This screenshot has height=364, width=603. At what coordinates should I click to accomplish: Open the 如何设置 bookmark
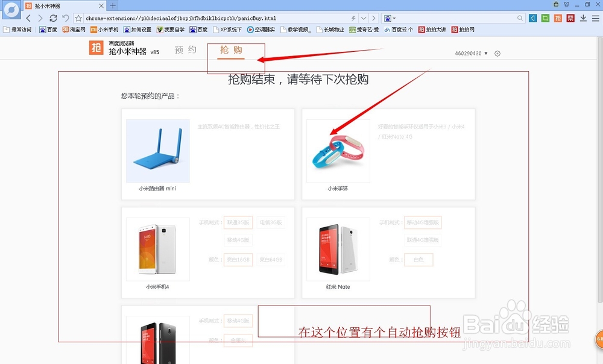(x=137, y=30)
